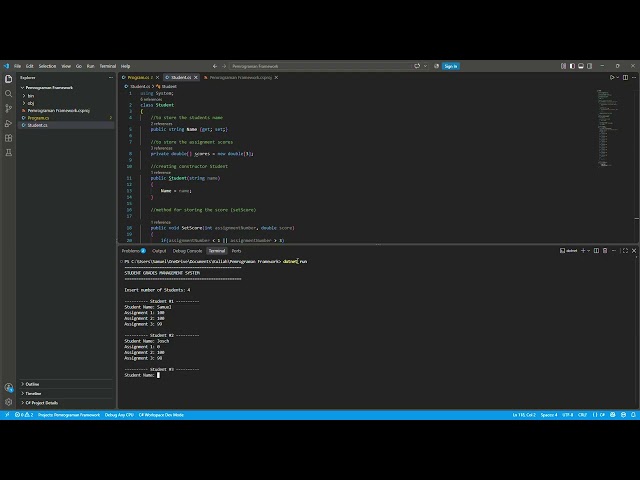
Task: Open the run code dropdown arrow in editor toolbar
Action: (617, 78)
